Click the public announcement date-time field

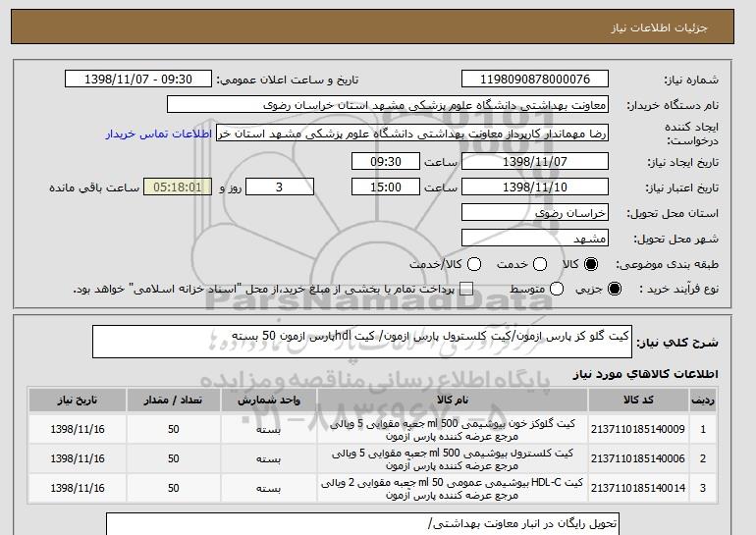[138, 80]
